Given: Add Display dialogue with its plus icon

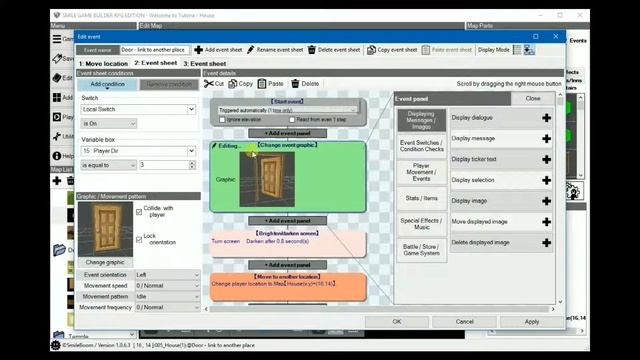Looking at the screenshot, I should tap(547, 118).
